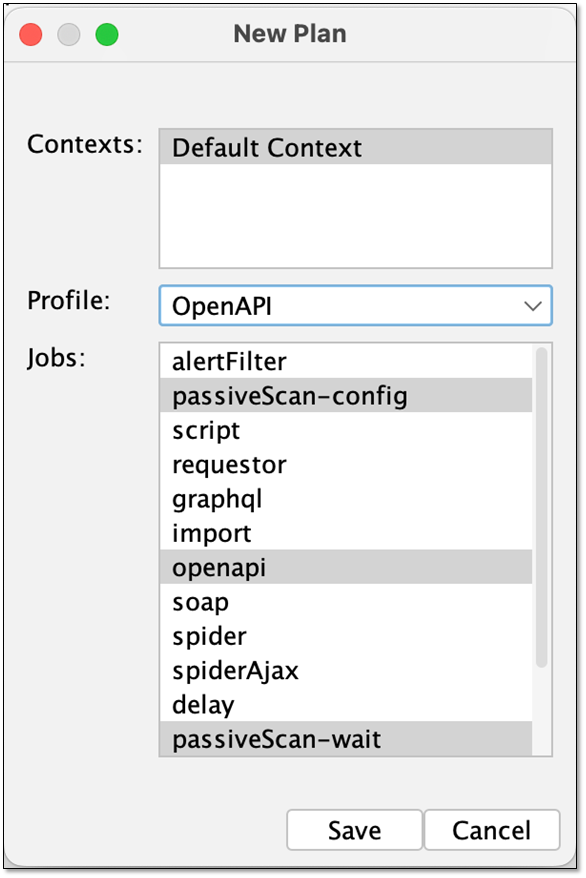Choose the script job in the list
This screenshot has height=878, width=586.
point(346,430)
